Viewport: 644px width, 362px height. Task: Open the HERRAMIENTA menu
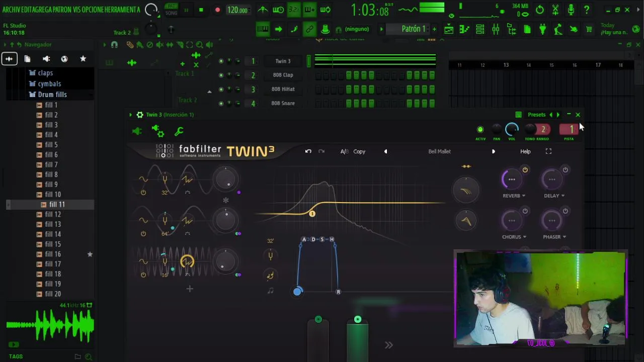[x=122, y=10]
